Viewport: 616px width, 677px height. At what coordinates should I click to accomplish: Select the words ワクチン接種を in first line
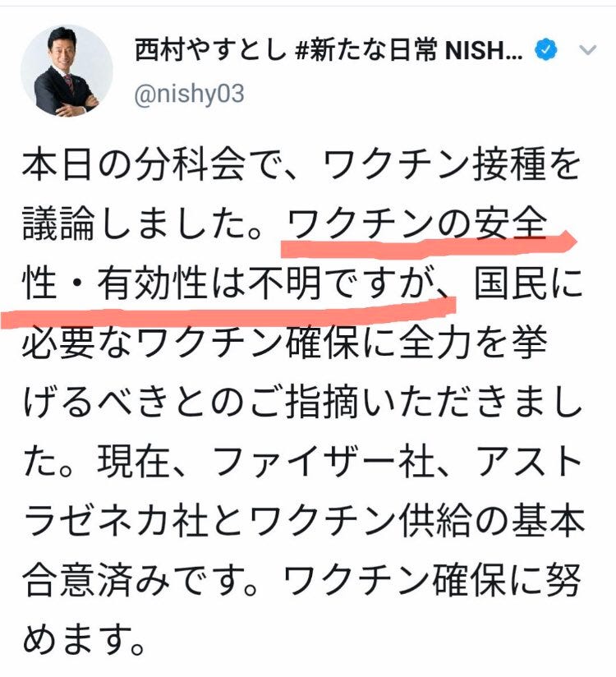click(452, 165)
